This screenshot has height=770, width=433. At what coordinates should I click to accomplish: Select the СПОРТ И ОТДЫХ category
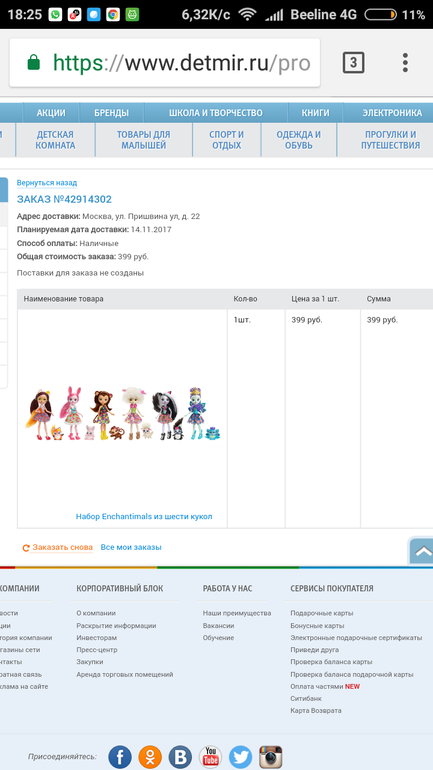point(227,140)
